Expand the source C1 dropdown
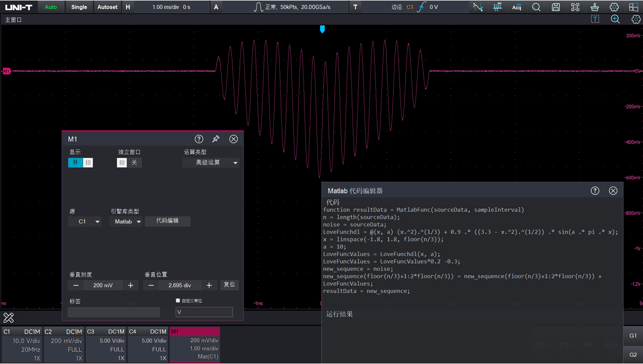This screenshot has width=643, height=364. point(85,221)
